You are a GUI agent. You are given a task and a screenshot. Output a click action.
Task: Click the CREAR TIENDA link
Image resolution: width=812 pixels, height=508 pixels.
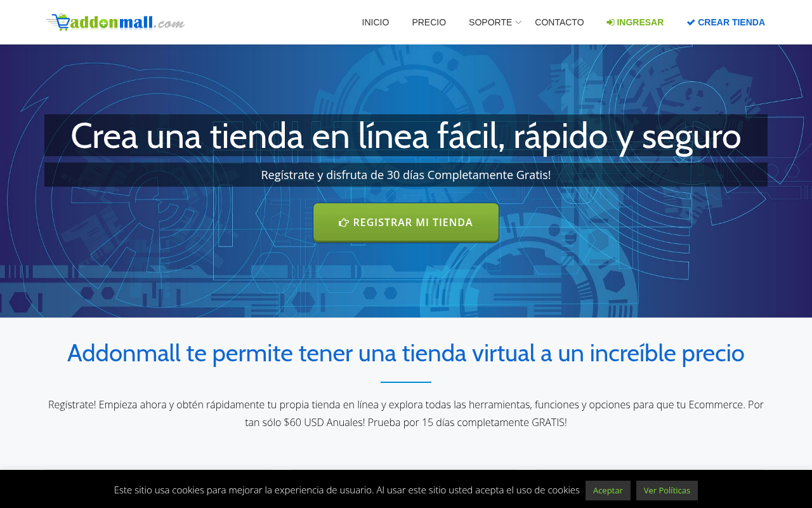[x=726, y=22]
